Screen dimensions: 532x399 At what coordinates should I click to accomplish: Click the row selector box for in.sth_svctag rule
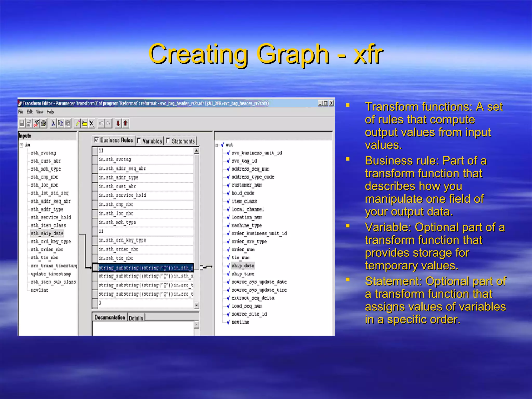coord(95,159)
